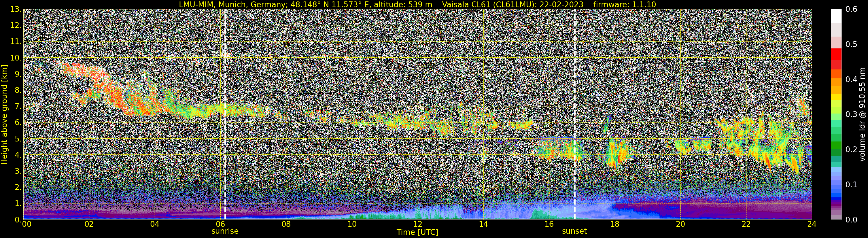Click the 'sunrise' label below the axis
This screenshot has width=868, height=238.
(225, 231)
